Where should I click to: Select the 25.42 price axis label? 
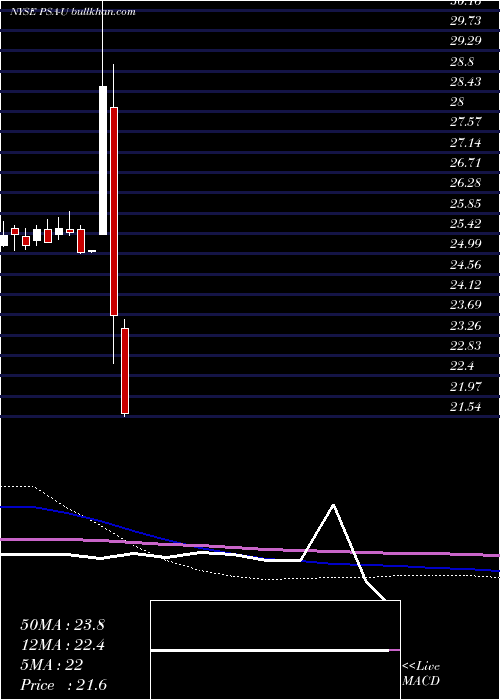(465, 224)
